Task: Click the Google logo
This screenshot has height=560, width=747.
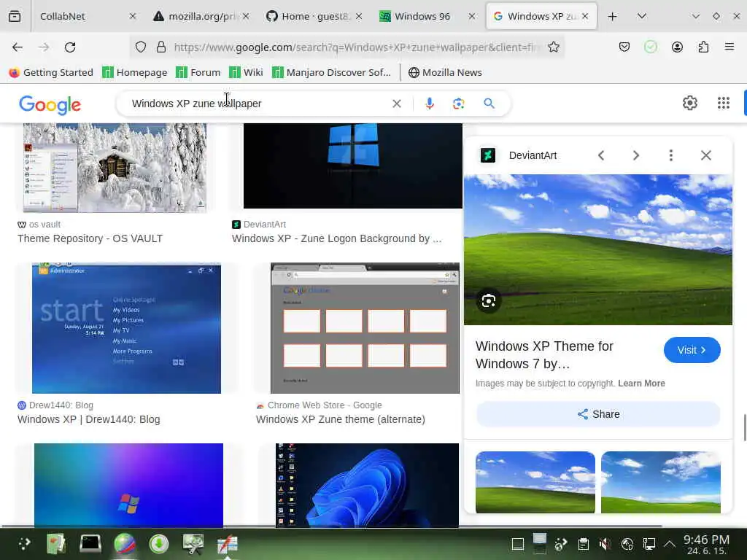Action: click(x=50, y=105)
